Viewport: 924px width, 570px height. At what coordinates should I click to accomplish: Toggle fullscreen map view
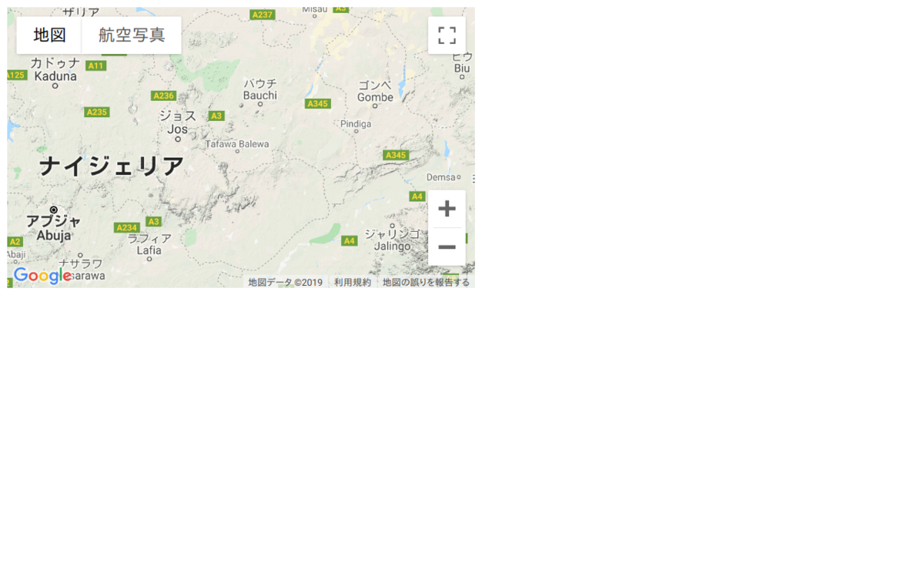(x=447, y=35)
